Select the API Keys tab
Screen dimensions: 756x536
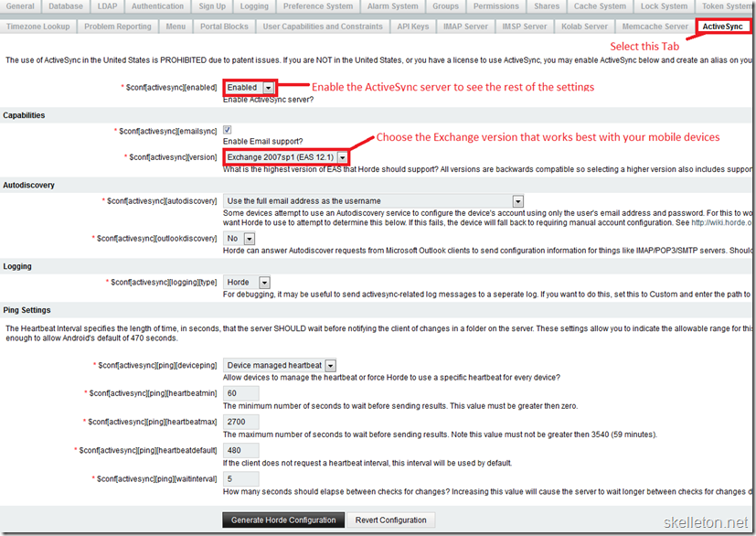(412, 27)
